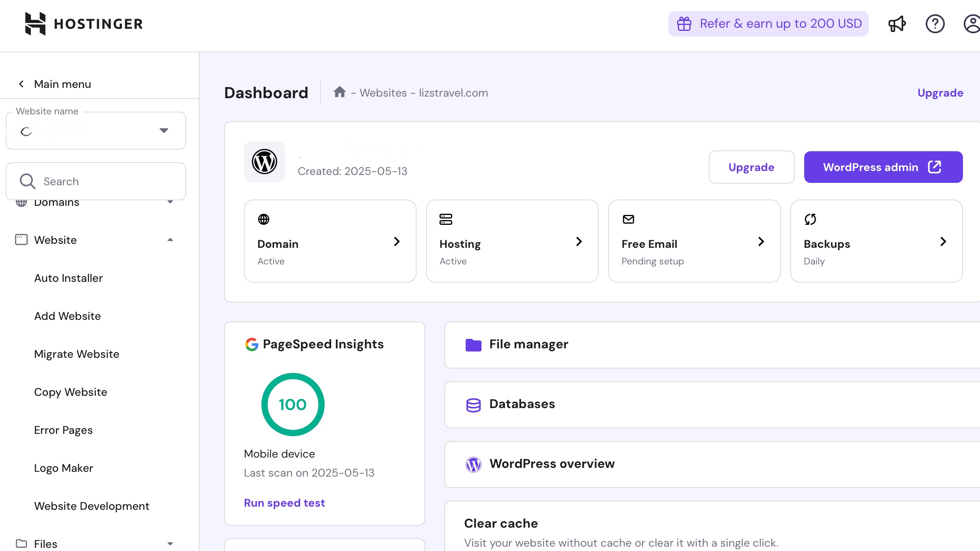Viewport: 980px width, 551px height.
Task: Click the Hostinger logo
Action: click(84, 24)
